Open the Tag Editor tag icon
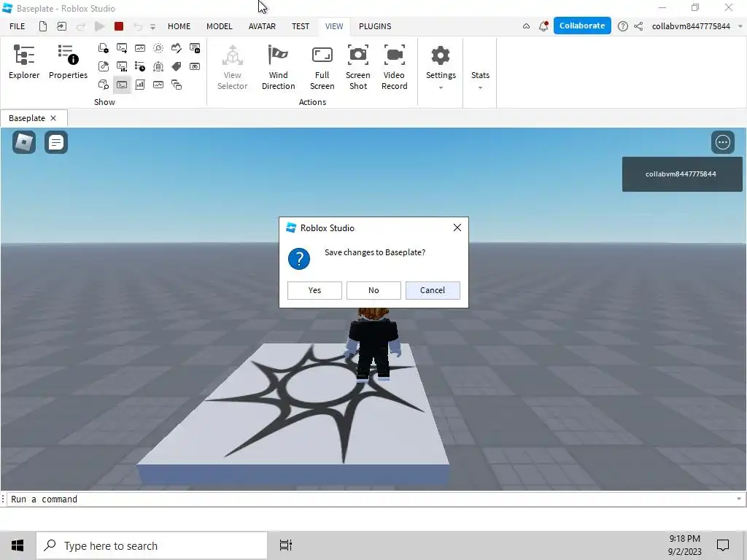Screen dimensions: 747x560 (177, 66)
